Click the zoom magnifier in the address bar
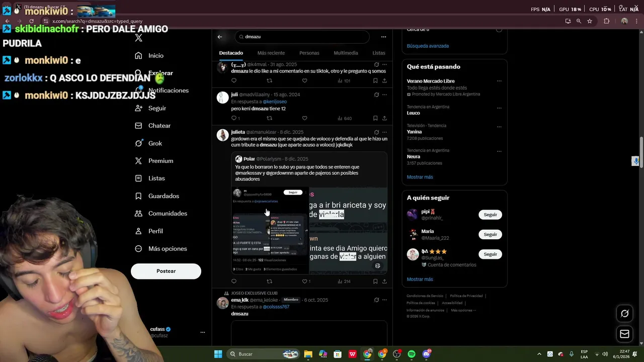Image resolution: width=644 pixels, height=362 pixels. 579,21
